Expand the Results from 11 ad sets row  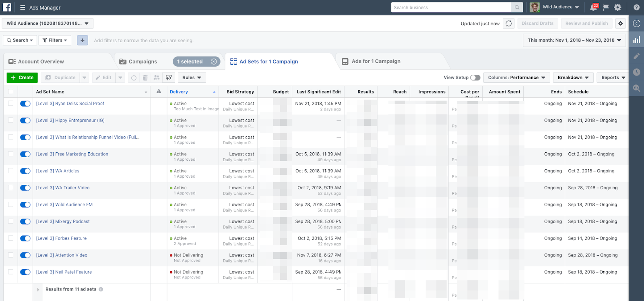tap(38, 289)
